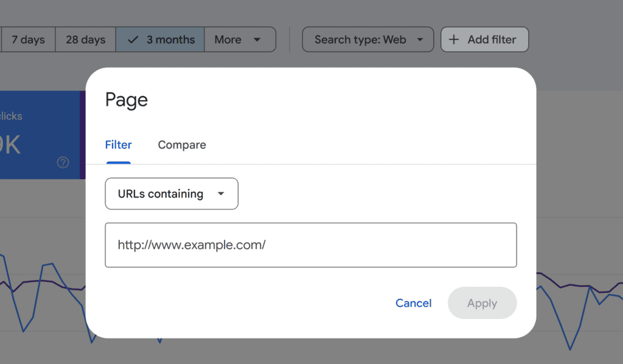The image size is (623, 364).
Task: Cancel the Page filter dialog
Action: 413,303
